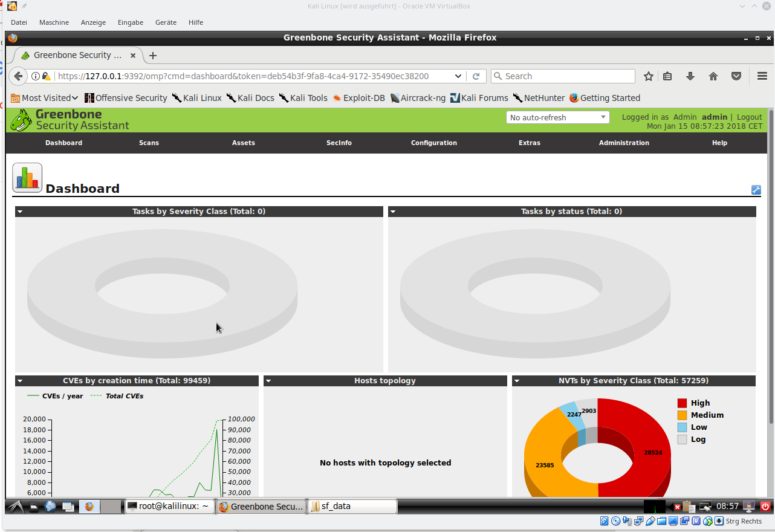Open the Configuration menu
Image resolution: width=775 pixels, height=532 pixels.
click(433, 143)
